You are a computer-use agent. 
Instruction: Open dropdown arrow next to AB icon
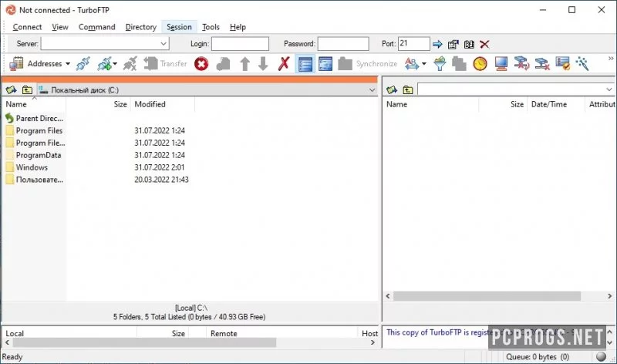pyautogui.click(x=423, y=64)
